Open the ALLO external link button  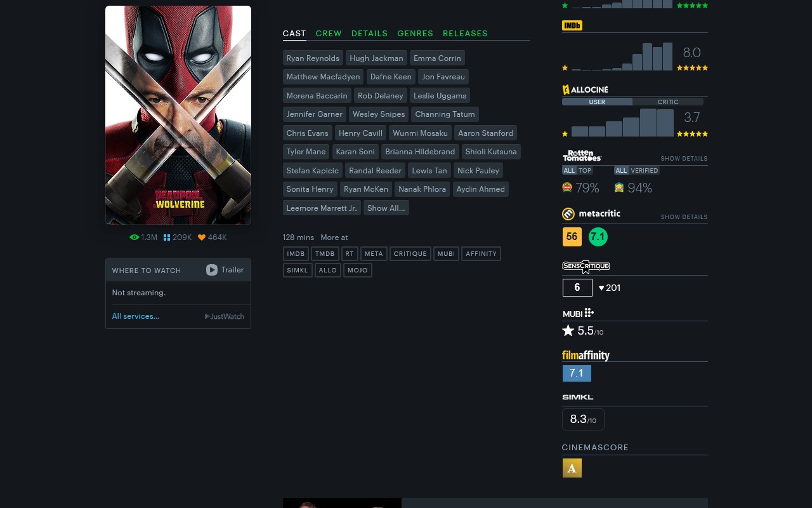[328, 270]
